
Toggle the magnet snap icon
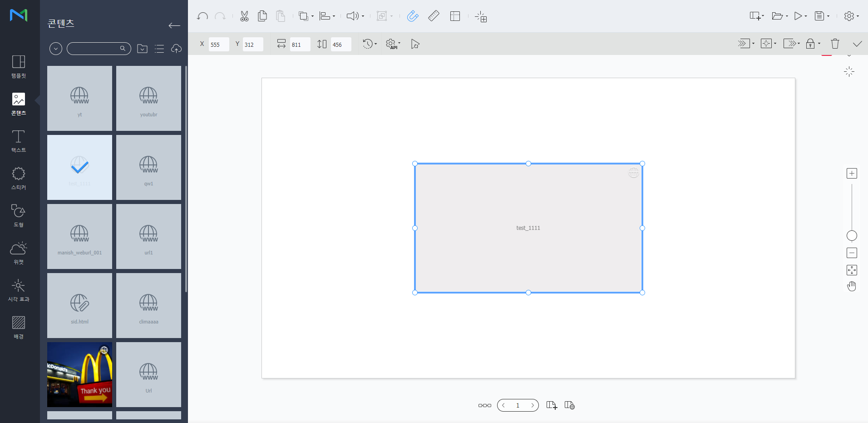pyautogui.click(x=412, y=16)
